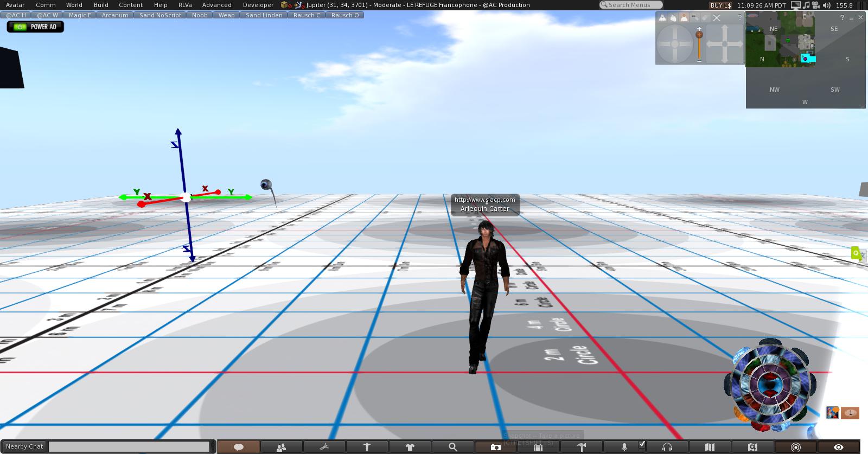Toggle the POWER AO on/off button

(x=35, y=27)
